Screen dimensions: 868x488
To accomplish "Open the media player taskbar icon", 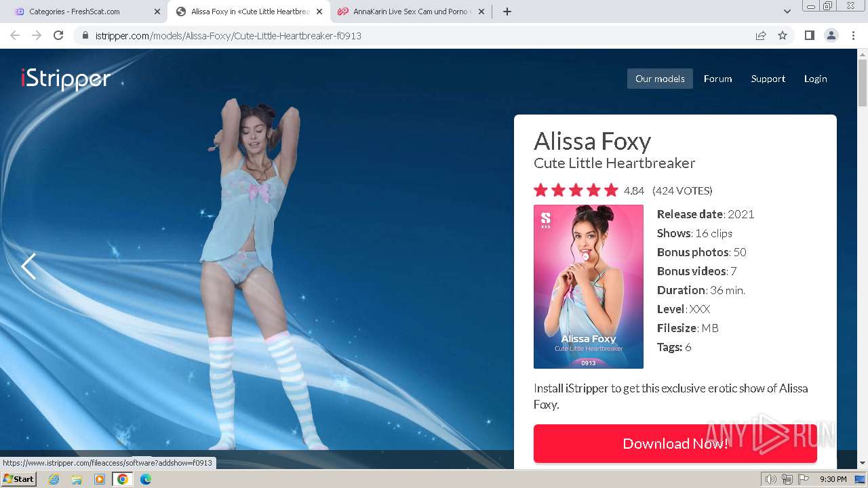I will point(100,479).
